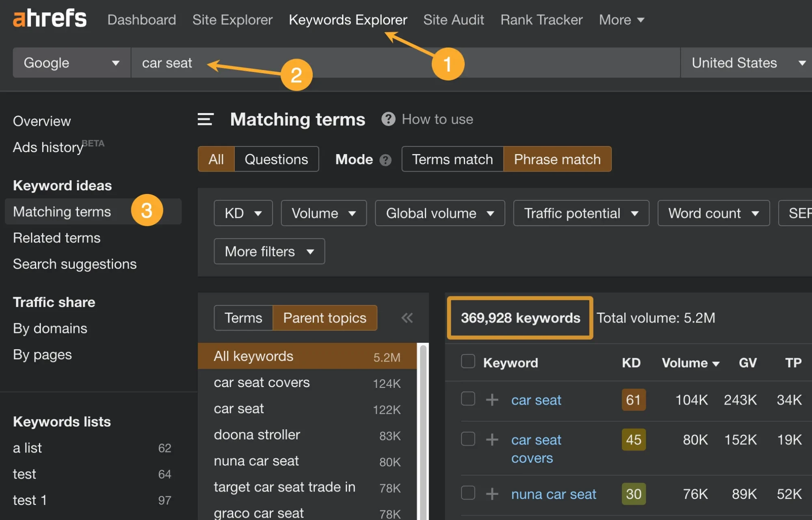This screenshot has height=520, width=812.
Task: Enable the More filters expander
Action: 269,250
